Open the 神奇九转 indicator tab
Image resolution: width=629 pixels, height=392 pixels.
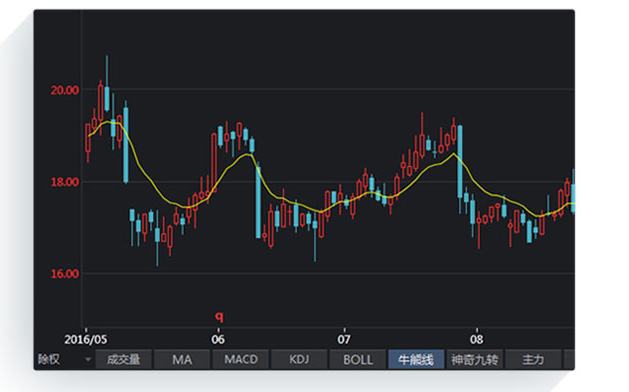(475, 360)
